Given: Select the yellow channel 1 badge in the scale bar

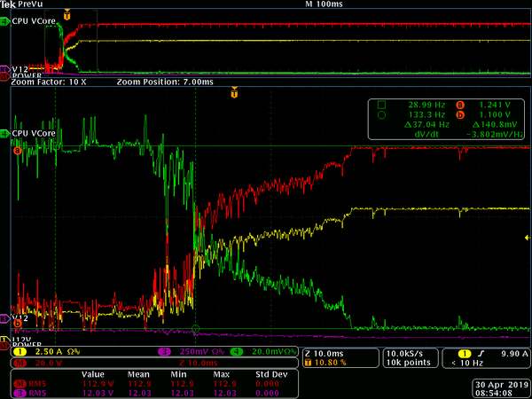Looking at the screenshot, I should [x=20, y=352].
